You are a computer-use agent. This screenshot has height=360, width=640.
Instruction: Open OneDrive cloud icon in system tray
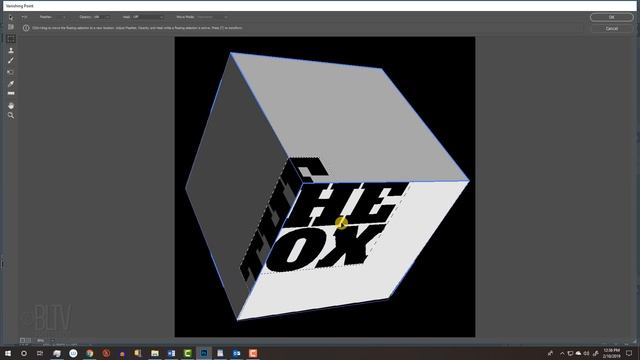[578, 353]
